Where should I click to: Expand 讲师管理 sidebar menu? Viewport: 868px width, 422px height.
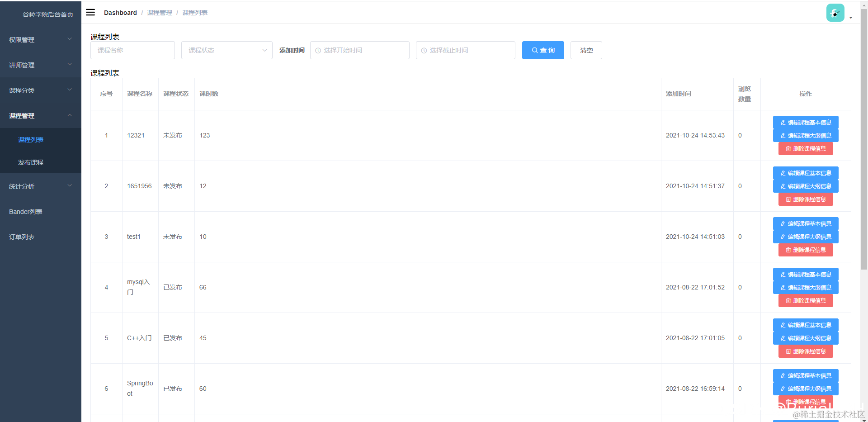pos(41,65)
